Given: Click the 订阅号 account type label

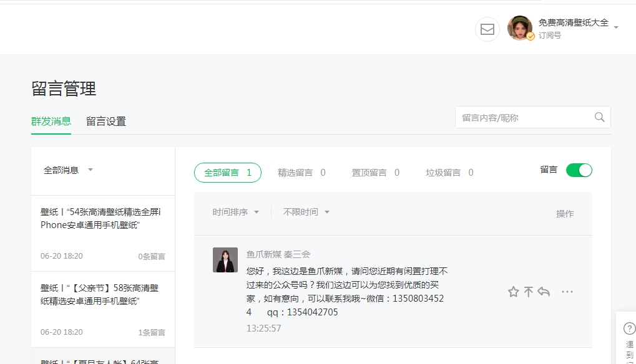Looking at the screenshot, I should coord(550,36).
